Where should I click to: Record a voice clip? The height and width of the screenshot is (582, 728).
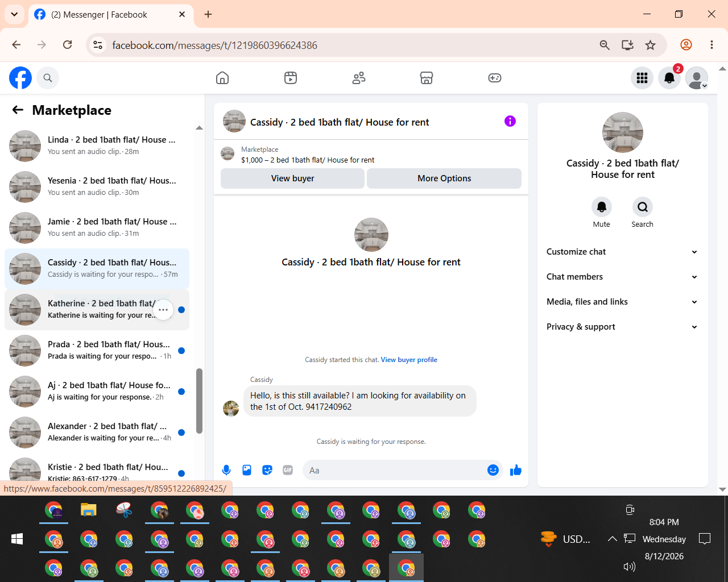(226, 470)
